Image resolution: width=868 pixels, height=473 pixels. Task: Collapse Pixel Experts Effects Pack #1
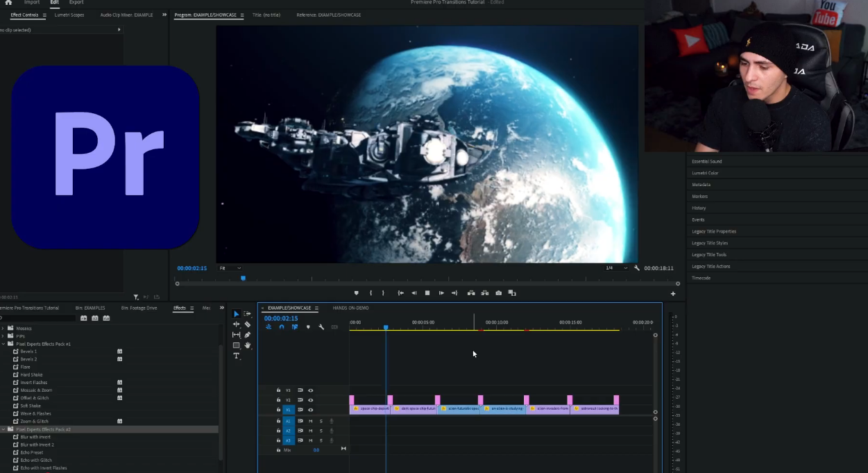point(2,344)
